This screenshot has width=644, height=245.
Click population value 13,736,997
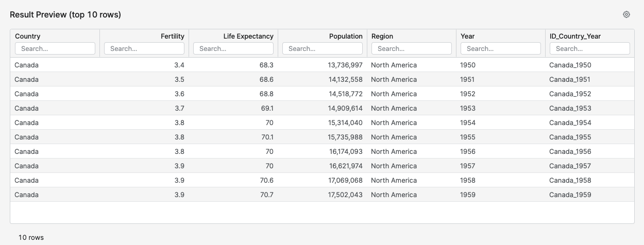(x=345, y=65)
